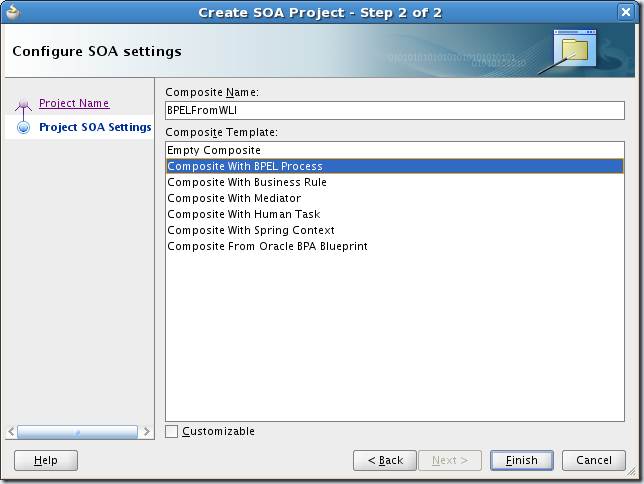Go back with the Back button
Screen dimensions: 644x484
385,460
